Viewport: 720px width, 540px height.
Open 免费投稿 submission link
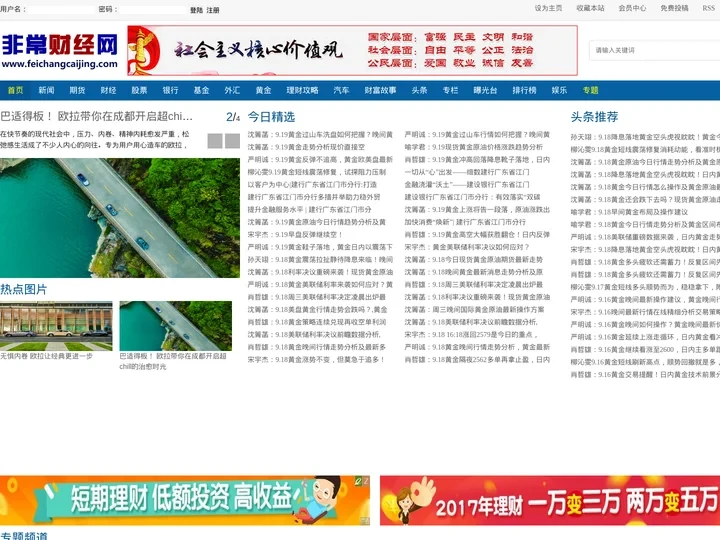(675, 8)
